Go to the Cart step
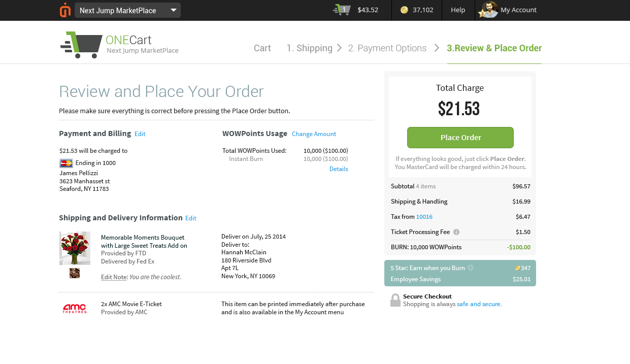 click(262, 48)
